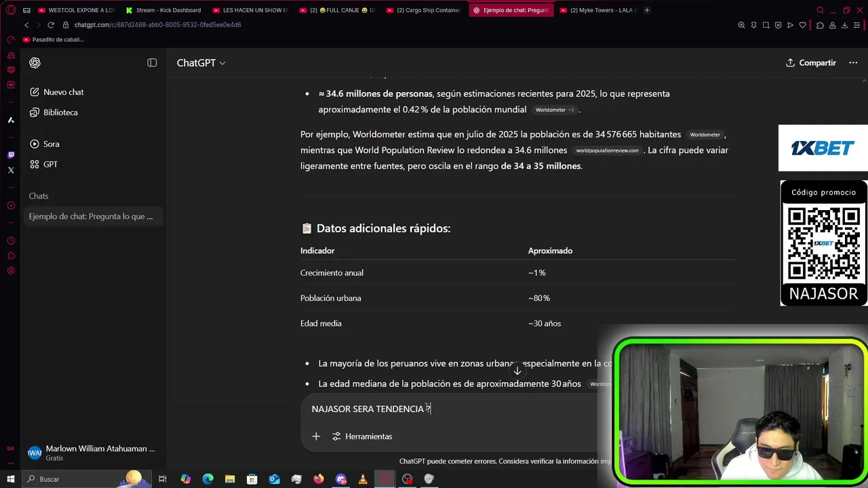Viewport: 868px width, 488px height.
Task: Switch to the WESTCOL EXPONE browser tab
Action: tap(76, 10)
